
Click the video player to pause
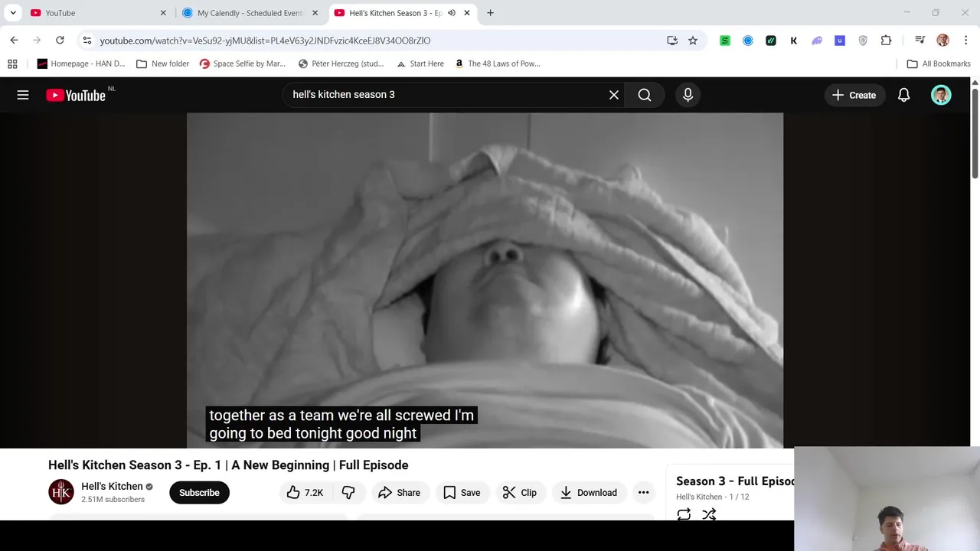pyautogui.click(x=485, y=280)
